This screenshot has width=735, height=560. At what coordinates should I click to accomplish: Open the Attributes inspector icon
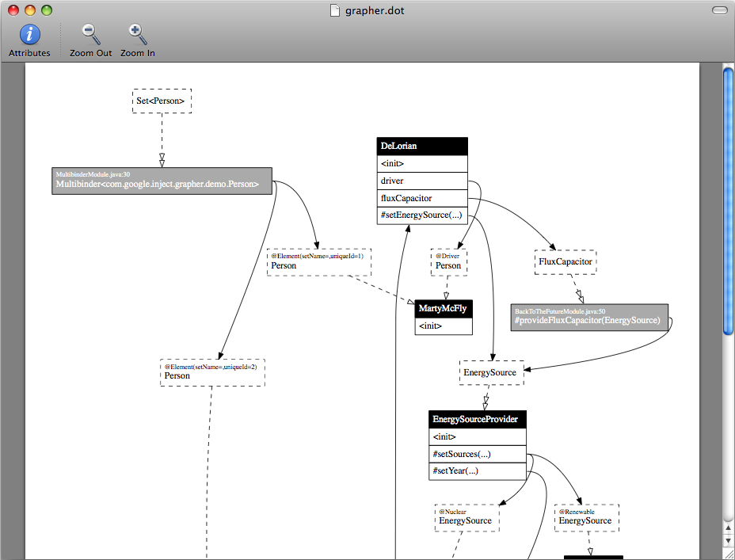point(29,35)
